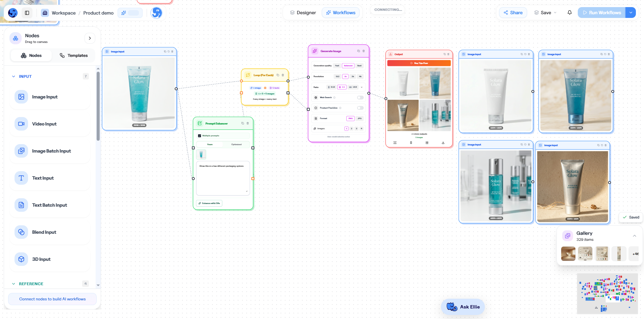Click the Image Batch Input node icon
The image size is (644, 319).
(x=21, y=151)
